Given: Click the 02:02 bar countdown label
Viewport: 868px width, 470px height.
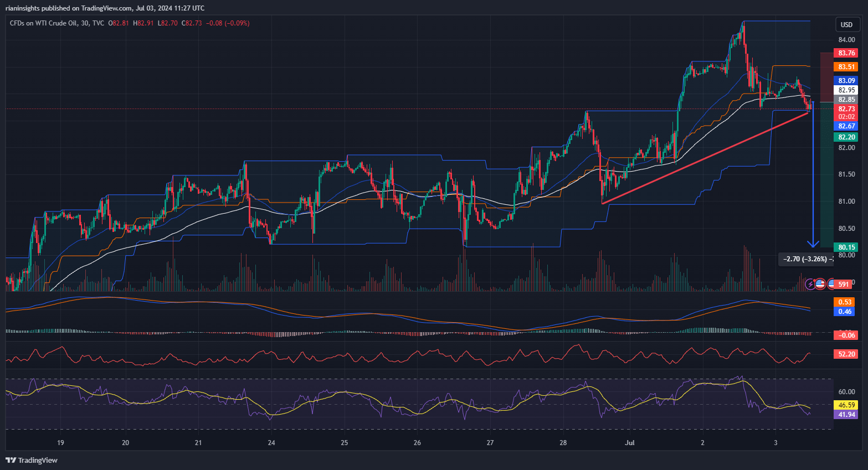Looking at the screenshot, I should [x=846, y=117].
